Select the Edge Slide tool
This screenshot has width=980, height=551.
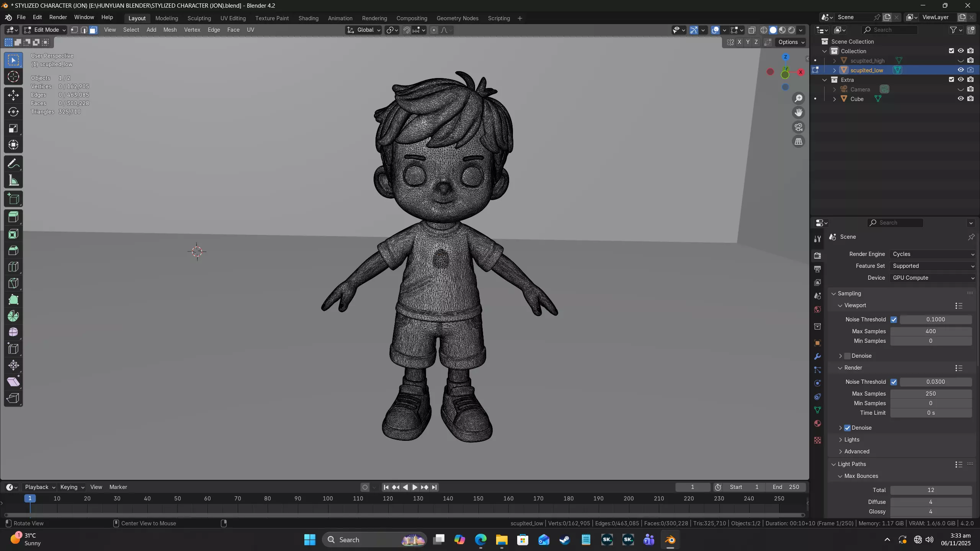(x=13, y=349)
